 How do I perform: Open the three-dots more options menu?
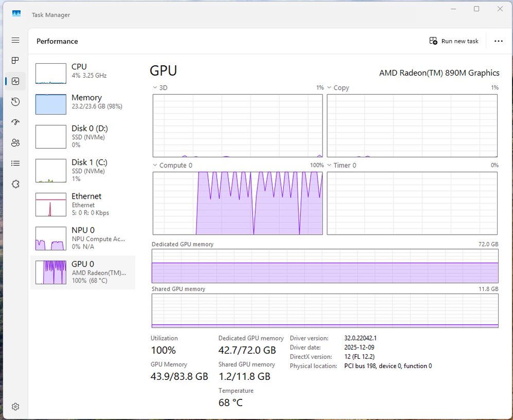[498, 41]
